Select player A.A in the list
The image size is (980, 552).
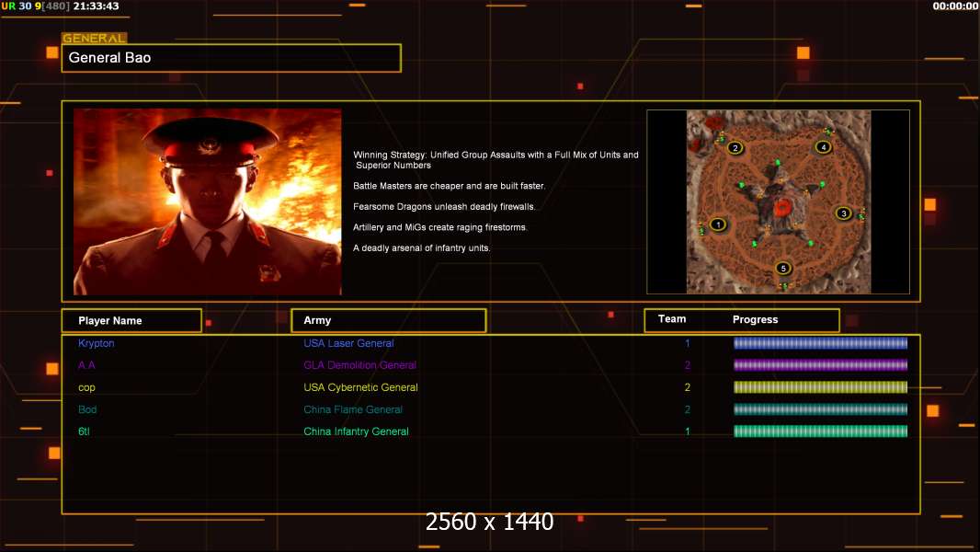(x=86, y=365)
